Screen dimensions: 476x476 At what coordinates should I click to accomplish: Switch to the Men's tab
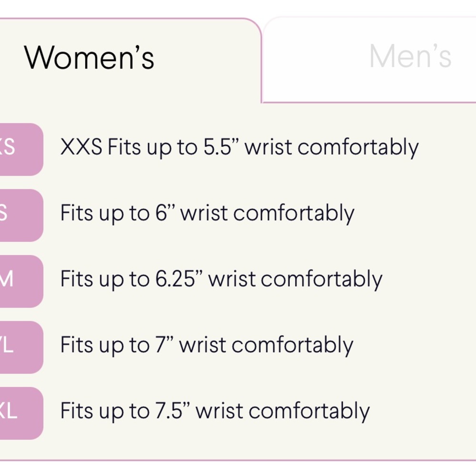pos(410,57)
